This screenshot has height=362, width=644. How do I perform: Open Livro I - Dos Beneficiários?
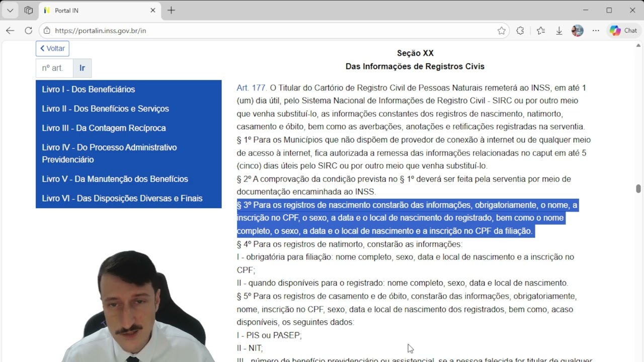click(89, 89)
